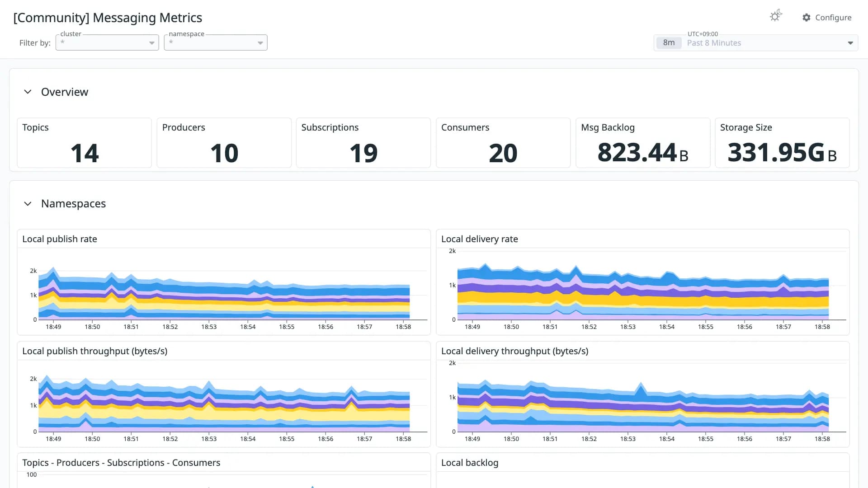The image size is (868, 488).
Task: Click the Local delivery rate chart title
Action: [479, 239]
